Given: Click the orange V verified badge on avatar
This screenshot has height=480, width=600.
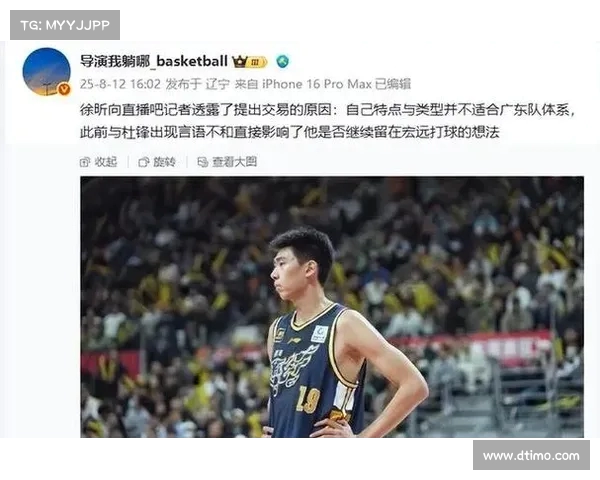Looking at the screenshot, I should click(64, 90).
